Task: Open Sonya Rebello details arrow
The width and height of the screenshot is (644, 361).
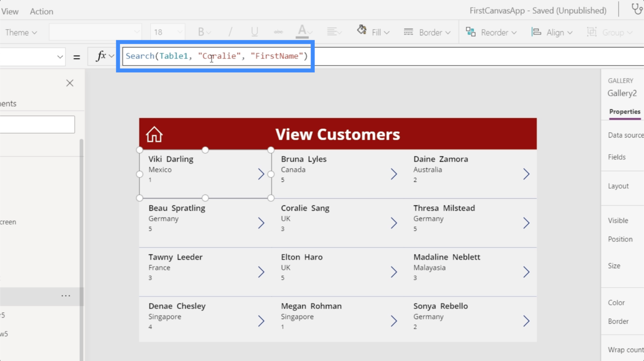Action: (526, 321)
